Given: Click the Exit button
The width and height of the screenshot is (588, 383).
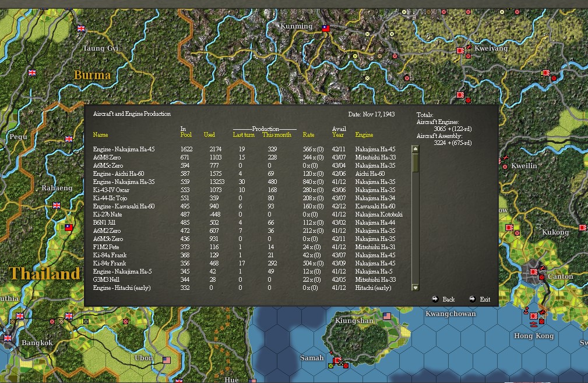Looking at the screenshot, I should click(x=480, y=299).
